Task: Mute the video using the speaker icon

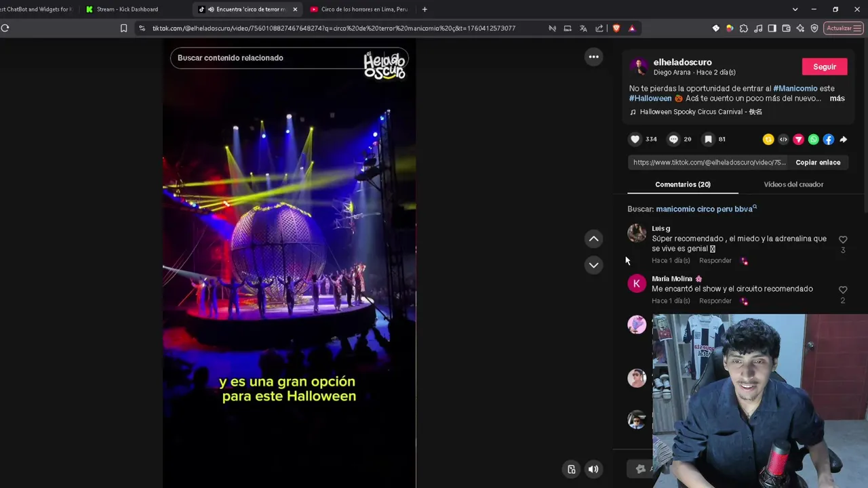Action: coord(593,469)
